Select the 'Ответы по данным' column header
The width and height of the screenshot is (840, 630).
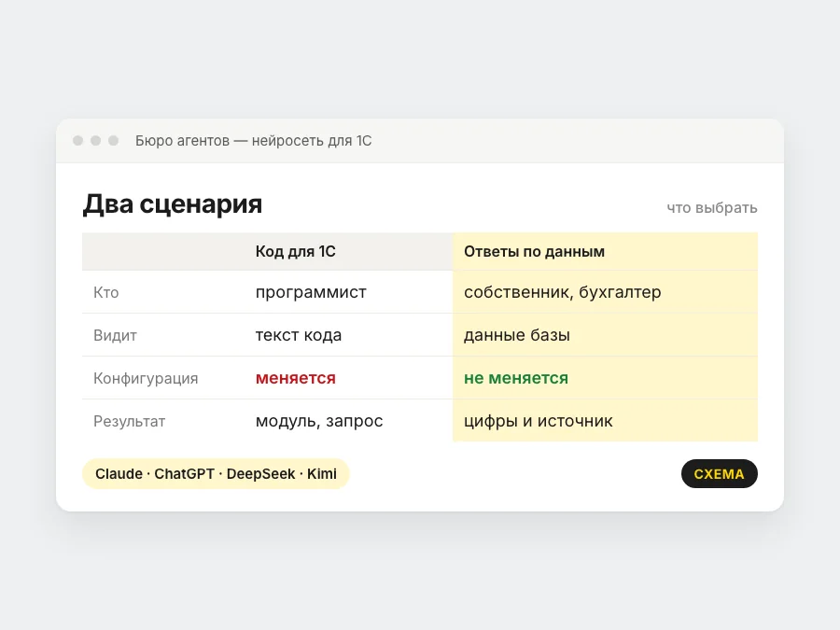coord(534,251)
